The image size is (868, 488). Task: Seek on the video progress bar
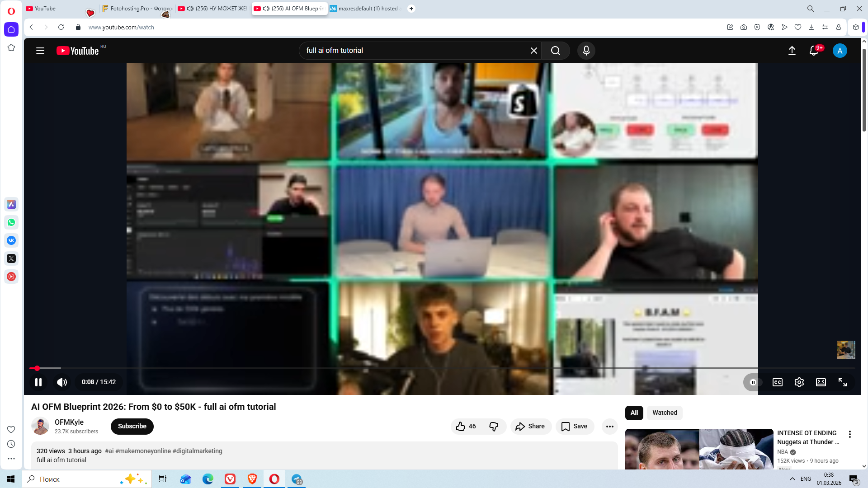[407, 368]
